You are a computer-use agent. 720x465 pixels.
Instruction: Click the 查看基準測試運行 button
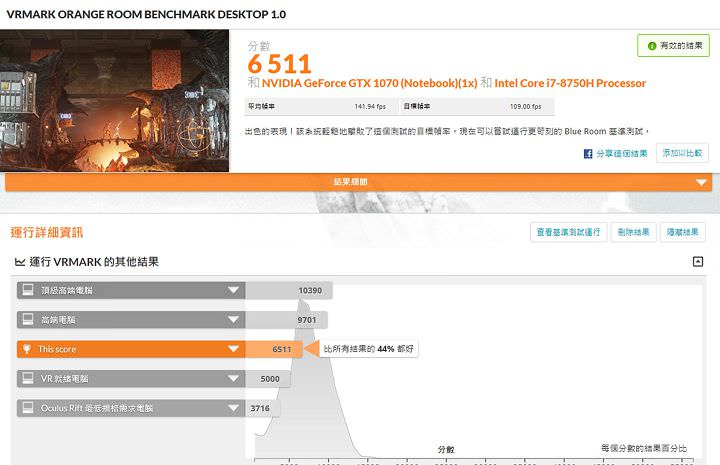[x=568, y=232]
